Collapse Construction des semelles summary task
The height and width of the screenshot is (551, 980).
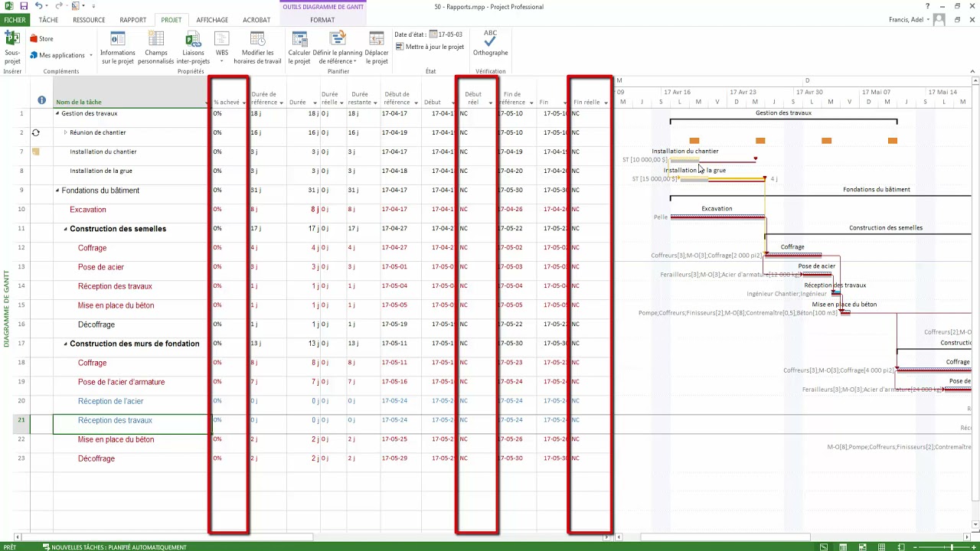(66, 229)
